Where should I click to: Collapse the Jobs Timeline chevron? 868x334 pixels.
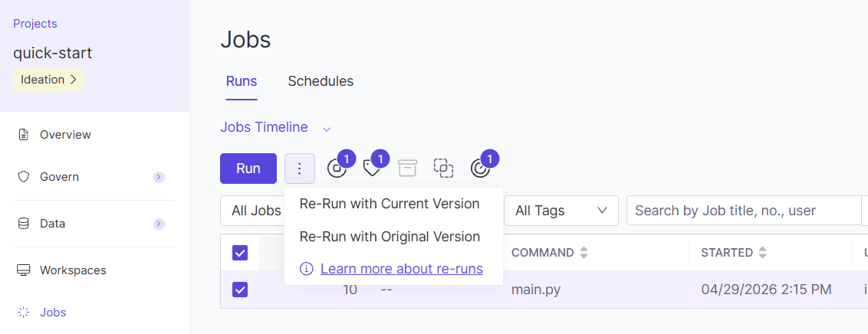(x=327, y=129)
